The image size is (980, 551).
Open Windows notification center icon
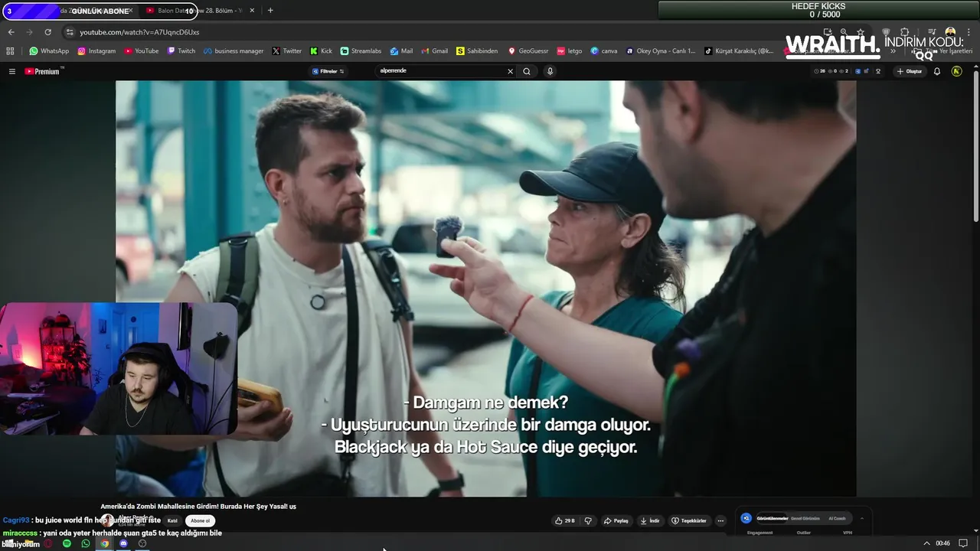(963, 543)
